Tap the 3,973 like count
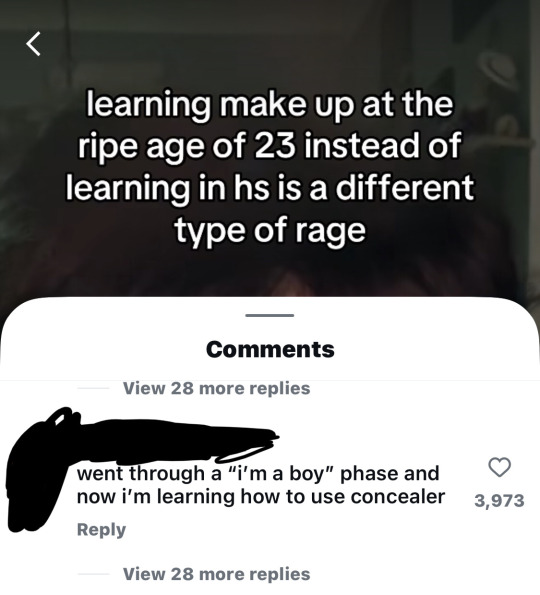This screenshot has width=540, height=595. coord(499,501)
